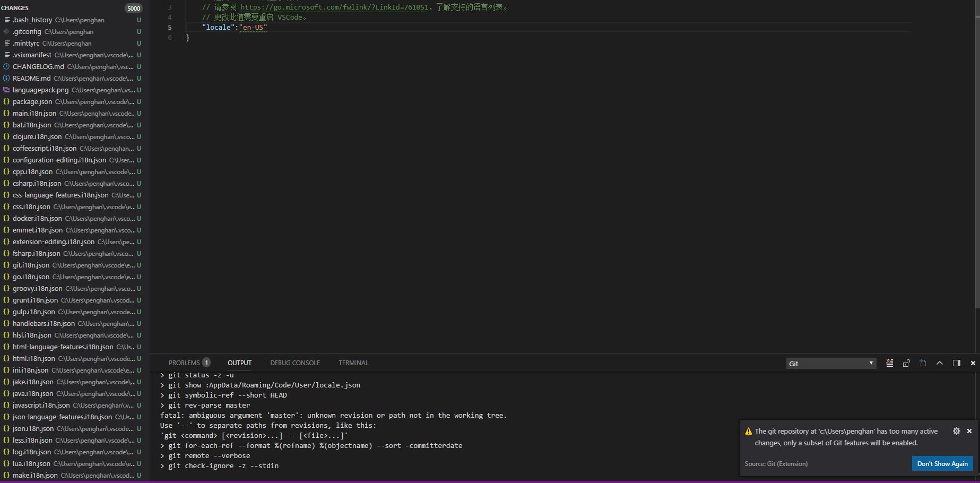The image size is (980, 483).
Task: Switch to the TERMINAL tab
Action: [x=353, y=363]
